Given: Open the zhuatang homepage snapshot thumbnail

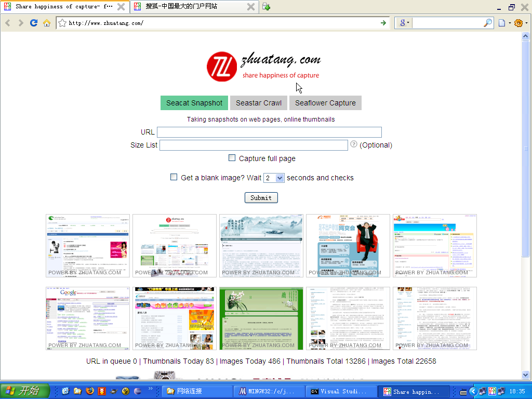Looking at the screenshot, I should [x=175, y=246].
